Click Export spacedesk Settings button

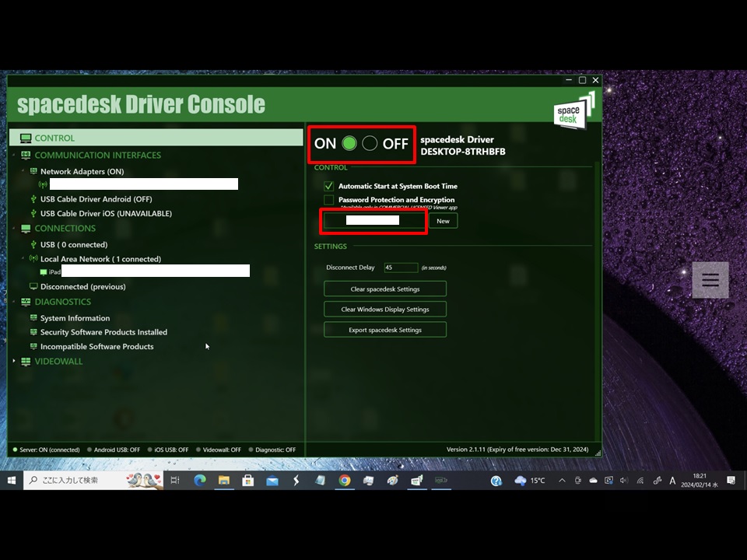385,330
